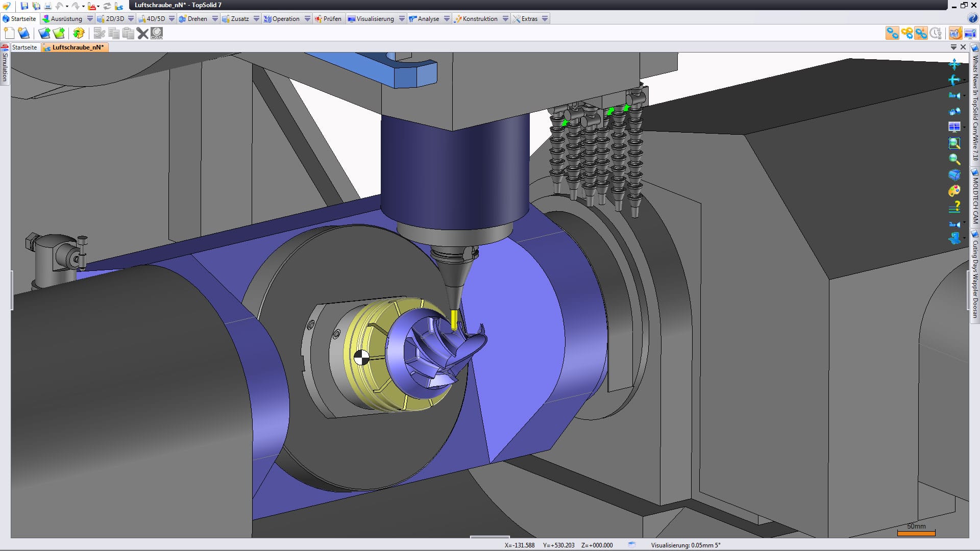The height and width of the screenshot is (551, 980).
Task: Select the multi-view window layout icon
Action: tap(954, 127)
